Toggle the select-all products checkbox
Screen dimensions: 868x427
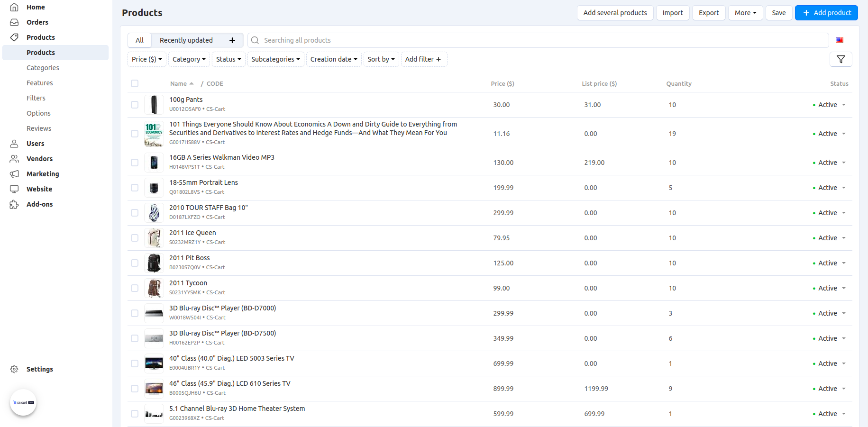(x=135, y=83)
